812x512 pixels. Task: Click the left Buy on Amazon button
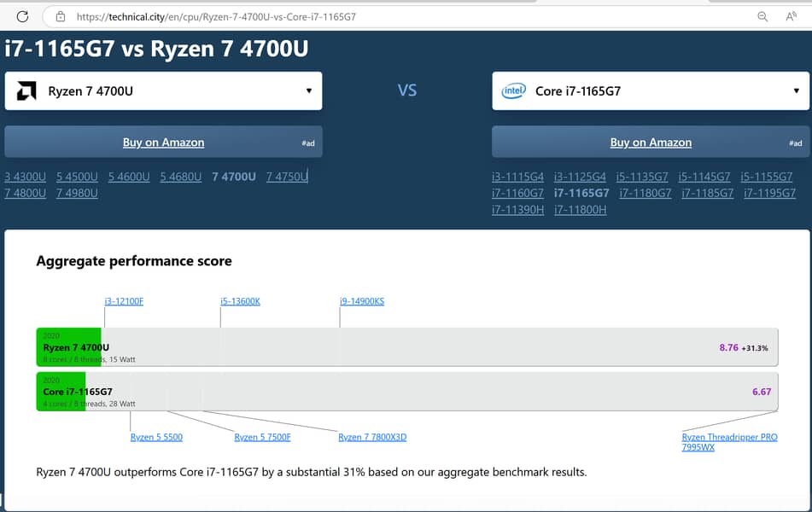click(163, 143)
